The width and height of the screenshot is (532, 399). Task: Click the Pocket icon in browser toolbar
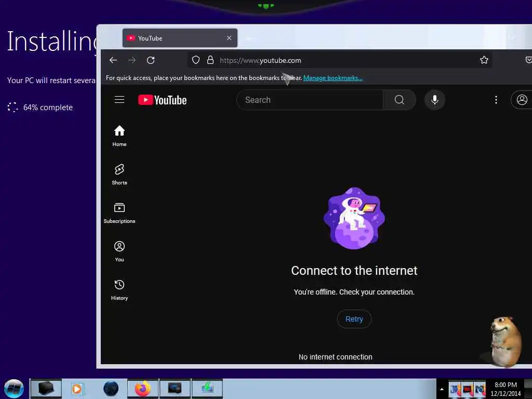(x=528, y=60)
